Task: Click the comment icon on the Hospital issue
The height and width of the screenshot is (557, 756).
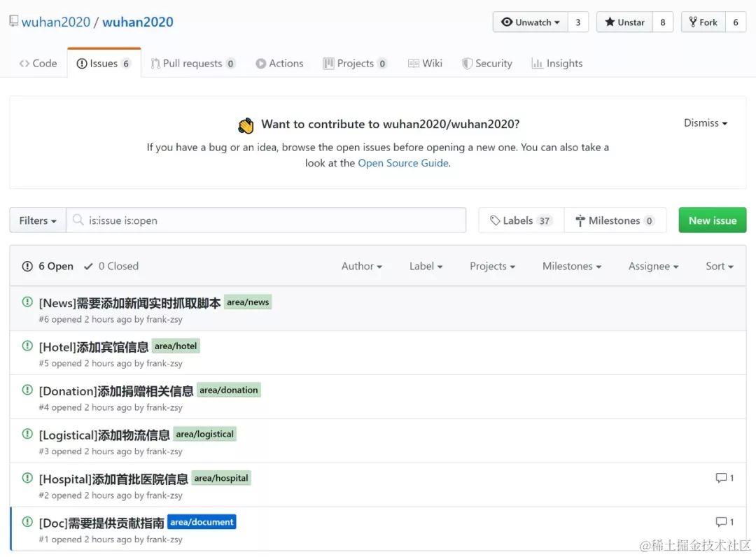Action: click(721, 478)
